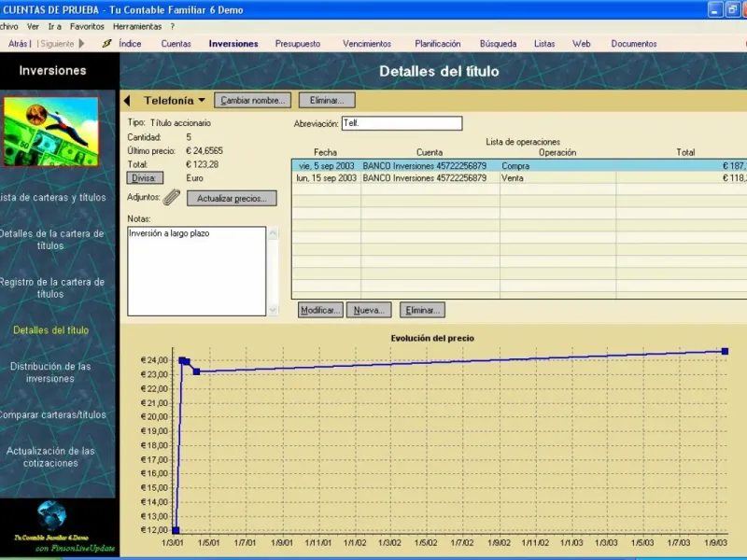Select the vie, 5 sep 2003 Compra row
This screenshot has height=560, width=747.
[x=519, y=166]
